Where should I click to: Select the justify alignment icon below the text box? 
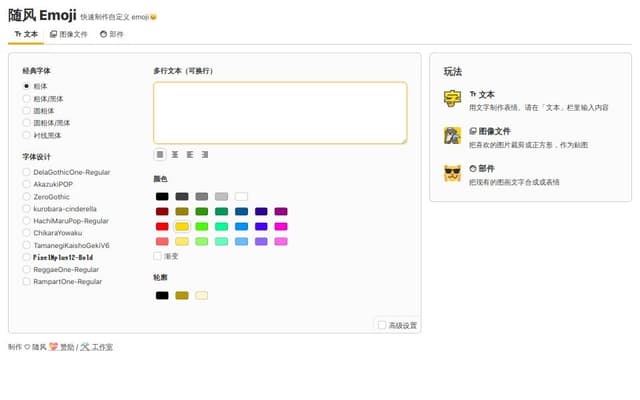pyautogui.click(x=160, y=155)
